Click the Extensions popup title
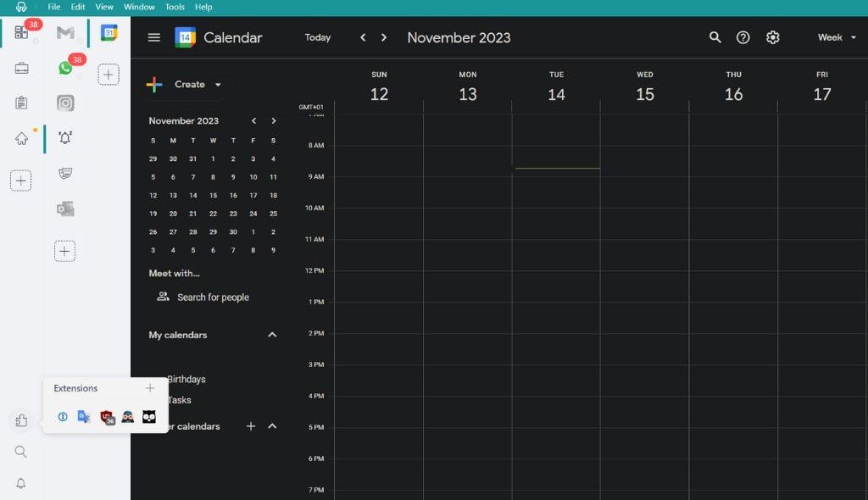Image resolution: width=868 pixels, height=500 pixels. pos(75,388)
